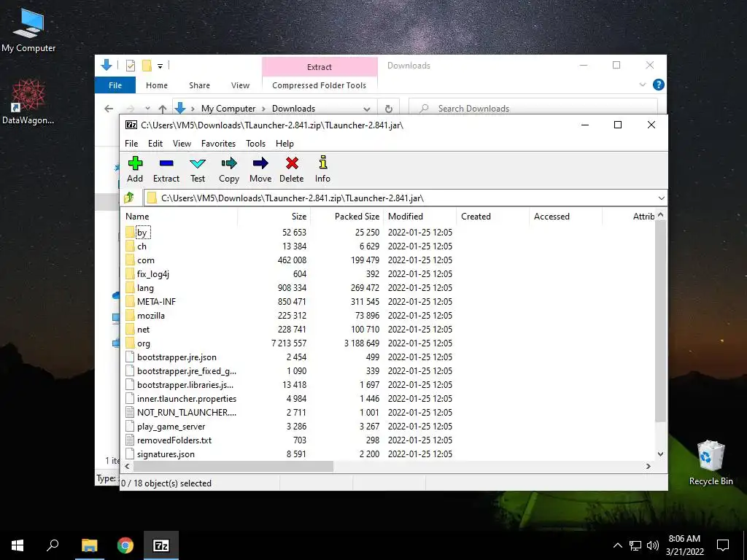Sort by the Accessed column header
Viewport: 747px width, 560px height.
[565, 216]
